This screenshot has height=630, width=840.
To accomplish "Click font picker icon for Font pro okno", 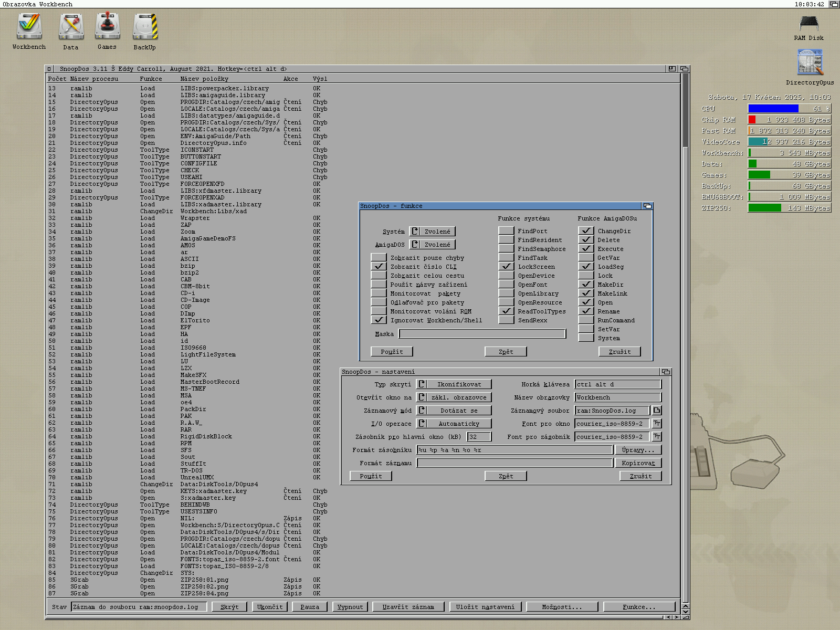I will coord(657,424).
